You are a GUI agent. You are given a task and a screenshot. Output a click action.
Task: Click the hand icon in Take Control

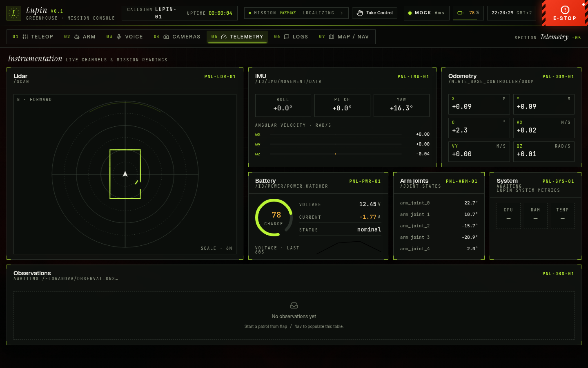click(x=360, y=13)
